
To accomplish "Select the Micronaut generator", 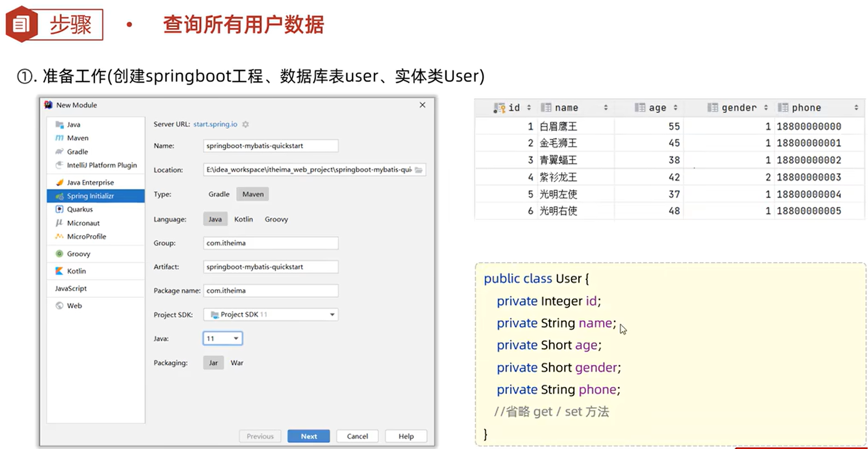I will (83, 223).
